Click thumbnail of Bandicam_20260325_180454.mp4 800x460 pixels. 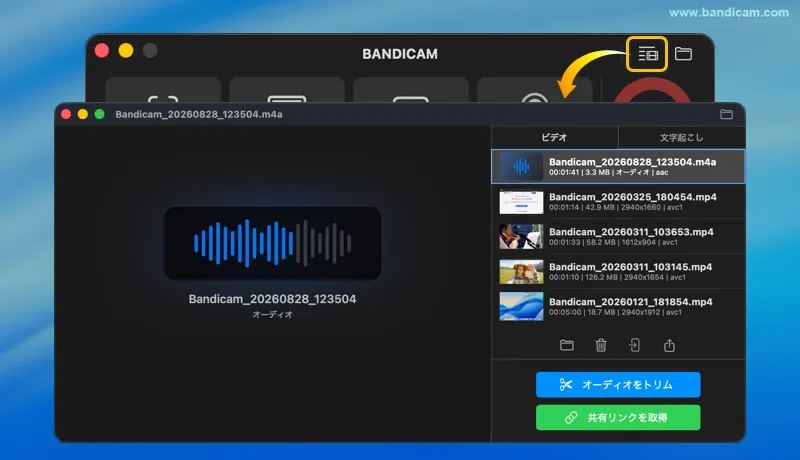coord(521,201)
